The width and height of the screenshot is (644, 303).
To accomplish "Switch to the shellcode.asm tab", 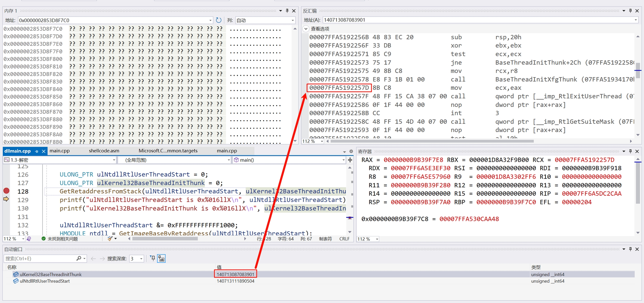I will [x=104, y=151].
